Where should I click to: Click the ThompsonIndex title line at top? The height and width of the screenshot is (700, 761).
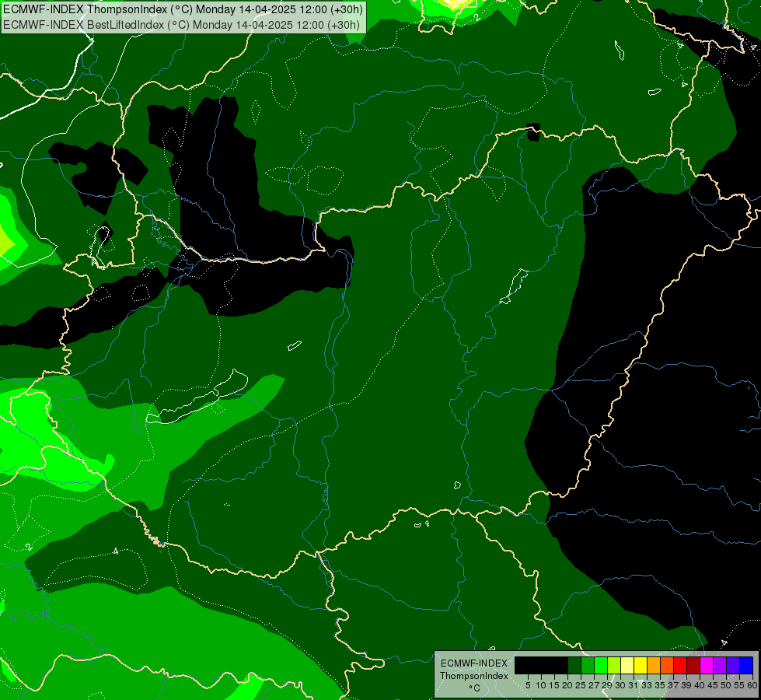click(183, 9)
